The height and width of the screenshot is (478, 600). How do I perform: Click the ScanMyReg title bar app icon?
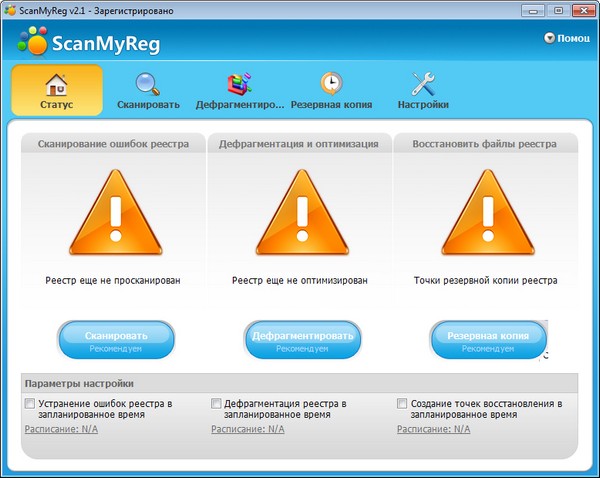coord(10,10)
